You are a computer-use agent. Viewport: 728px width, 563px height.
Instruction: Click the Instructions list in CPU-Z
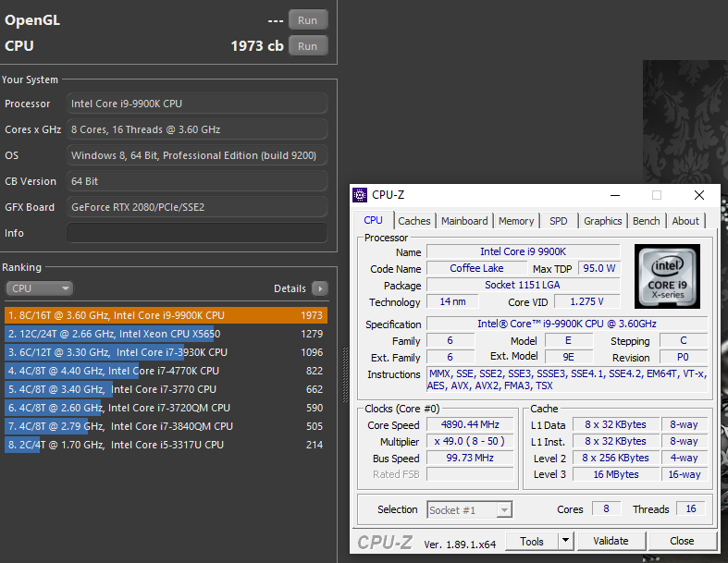567,380
